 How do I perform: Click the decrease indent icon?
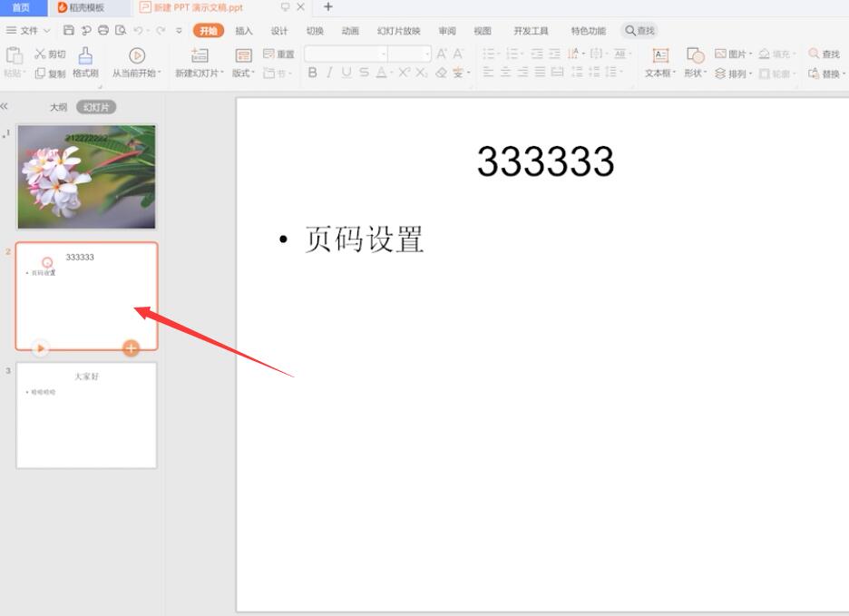(x=537, y=54)
